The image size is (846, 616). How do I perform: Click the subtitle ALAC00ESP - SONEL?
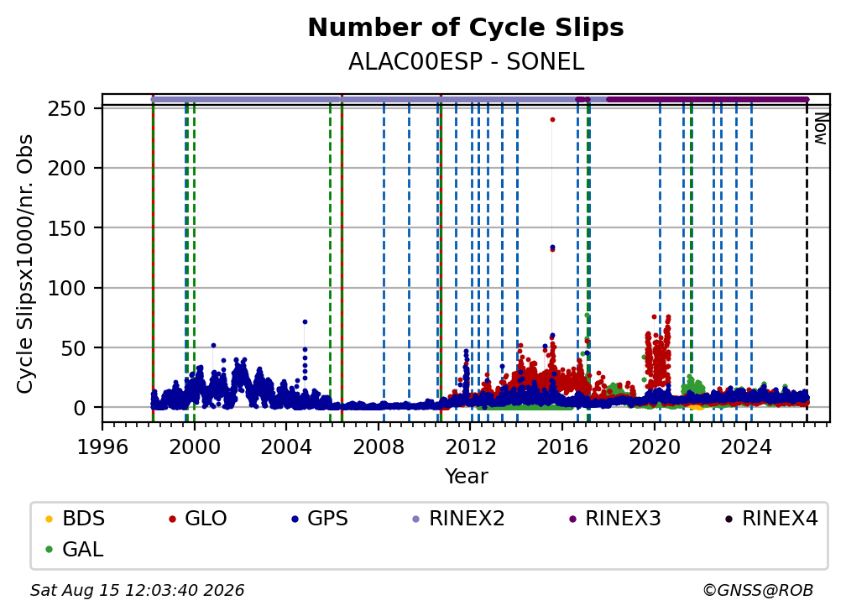(466, 61)
